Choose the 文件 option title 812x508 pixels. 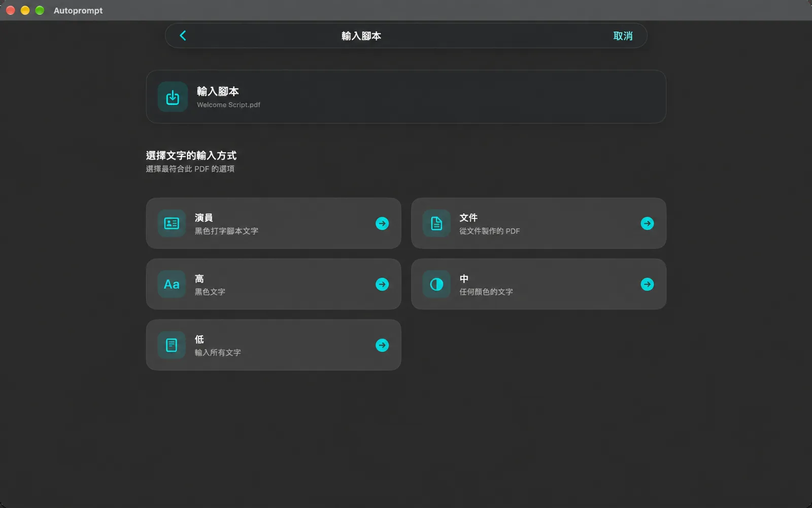click(x=468, y=217)
